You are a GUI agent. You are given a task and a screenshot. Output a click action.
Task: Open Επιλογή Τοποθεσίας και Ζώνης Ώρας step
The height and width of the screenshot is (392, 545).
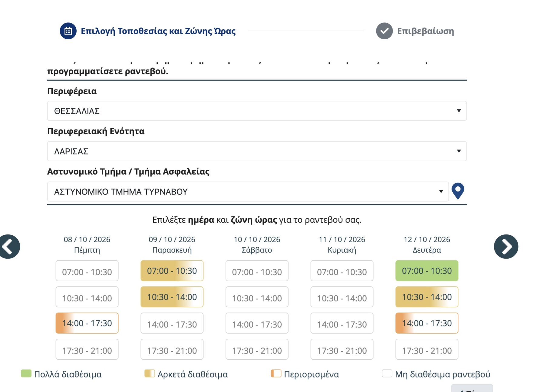[x=158, y=31]
